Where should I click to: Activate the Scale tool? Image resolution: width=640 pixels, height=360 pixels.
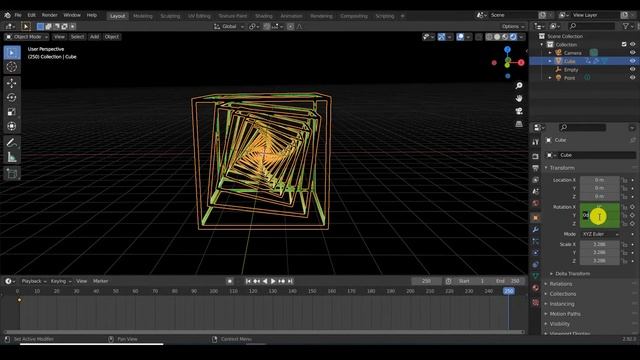coord(12,111)
